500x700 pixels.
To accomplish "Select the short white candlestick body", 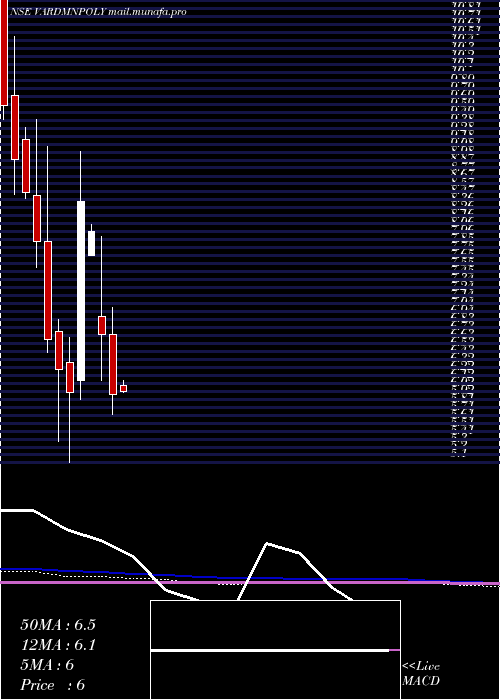I will coord(92,243).
